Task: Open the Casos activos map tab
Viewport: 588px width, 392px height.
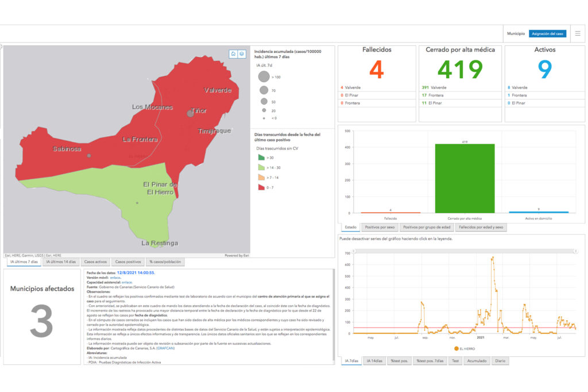Action: [x=95, y=262]
